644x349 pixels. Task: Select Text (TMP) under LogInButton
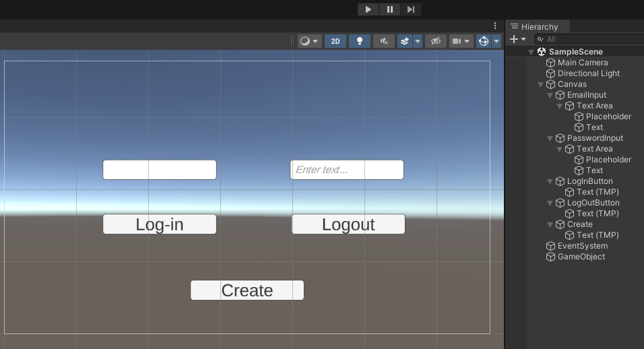[597, 192]
